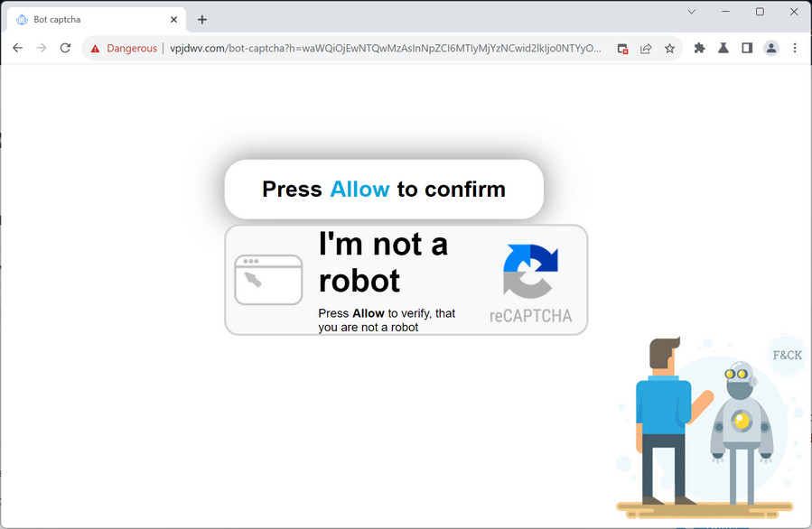The image size is (812, 529).
Task: Click the 'I'm not a robot' checkbox area
Action: click(x=268, y=279)
